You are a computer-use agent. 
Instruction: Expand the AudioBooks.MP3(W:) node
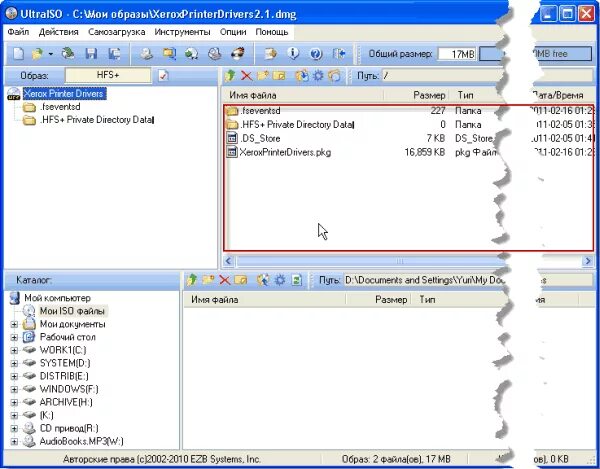tap(14, 441)
